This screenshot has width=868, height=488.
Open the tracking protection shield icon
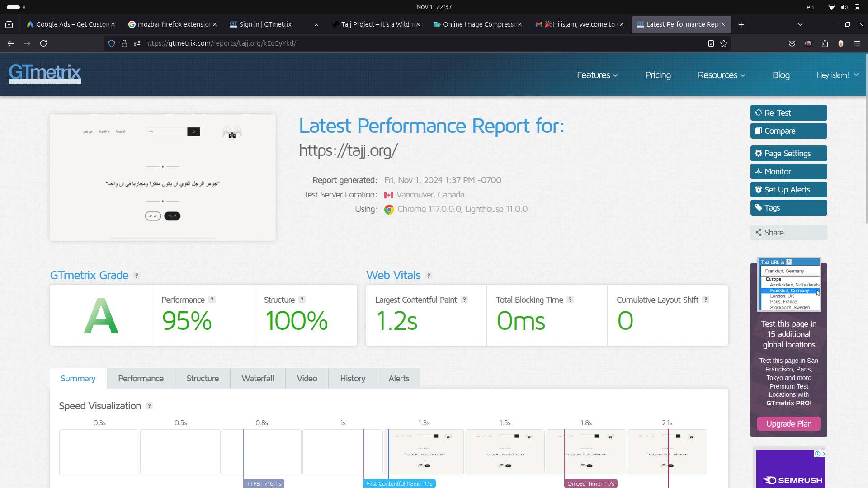tap(112, 43)
